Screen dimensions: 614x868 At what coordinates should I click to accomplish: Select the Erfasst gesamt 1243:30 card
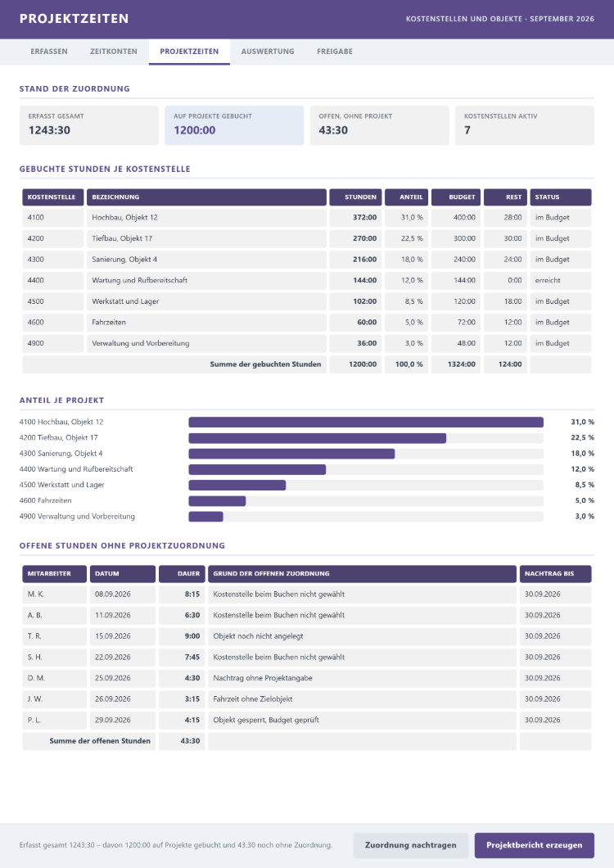click(x=89, y=125)
